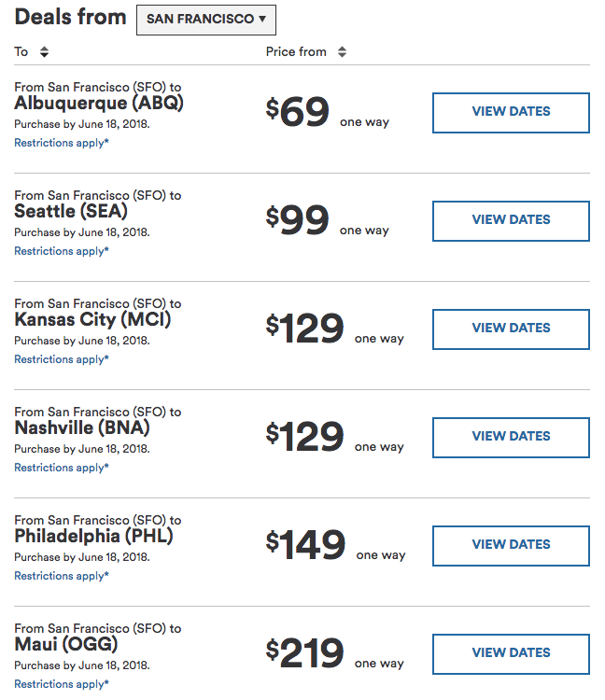Open Restrictions apply for Philadelphia

pyautogui.click(x=62, y=576)
